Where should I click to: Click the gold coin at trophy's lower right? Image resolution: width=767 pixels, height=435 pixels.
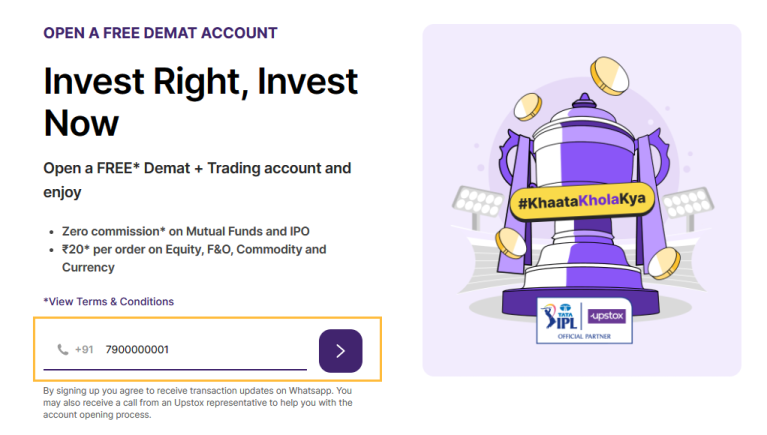tap(664, 263)
